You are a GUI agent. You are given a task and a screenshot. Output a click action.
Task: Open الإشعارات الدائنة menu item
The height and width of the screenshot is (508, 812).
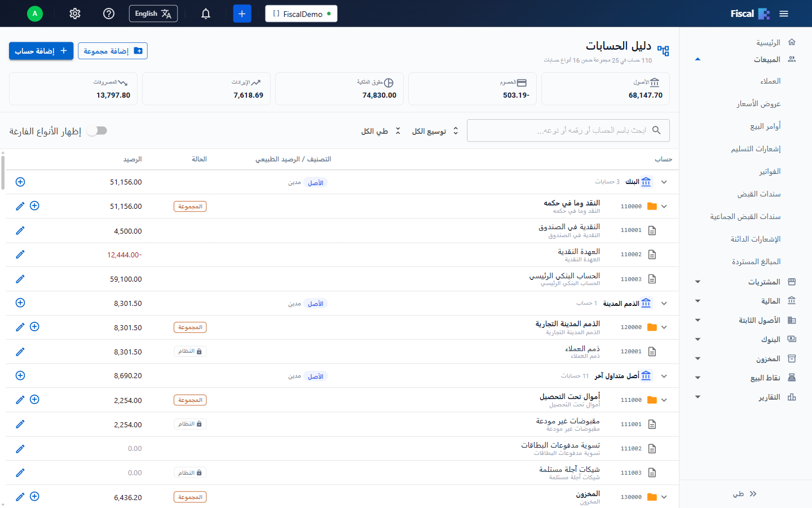[756, 239]
